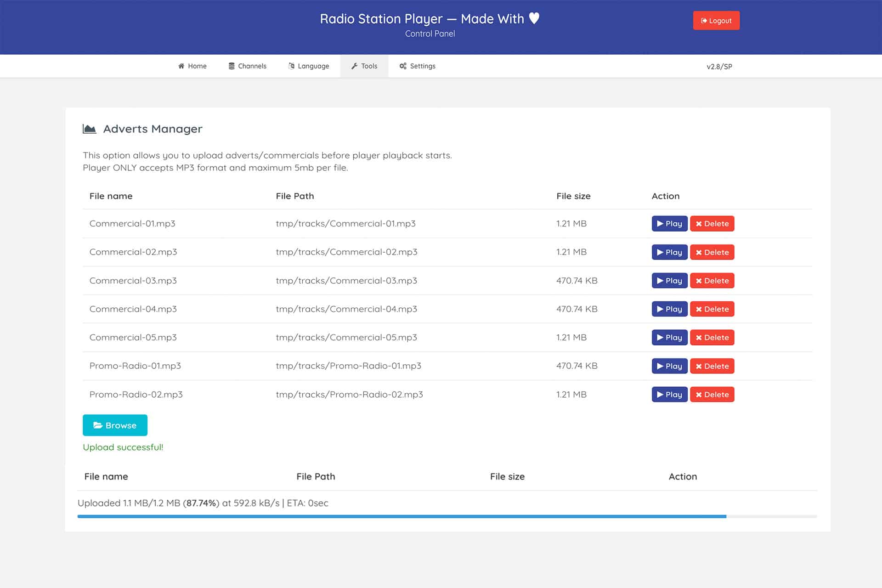Click the lower upload table File size header
Image resolution: width=882 pixels, height=588 pixels.
[x=507, y=477]
